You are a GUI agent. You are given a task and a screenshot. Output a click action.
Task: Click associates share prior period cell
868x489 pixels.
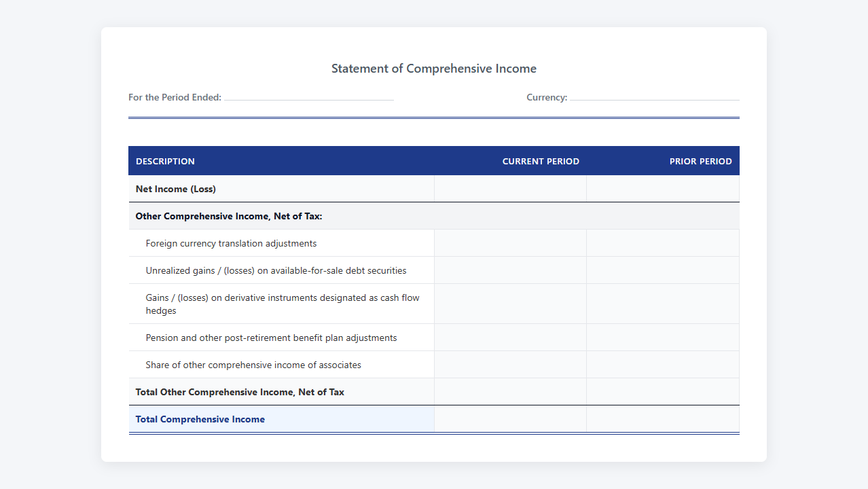(x=663, y=365)
